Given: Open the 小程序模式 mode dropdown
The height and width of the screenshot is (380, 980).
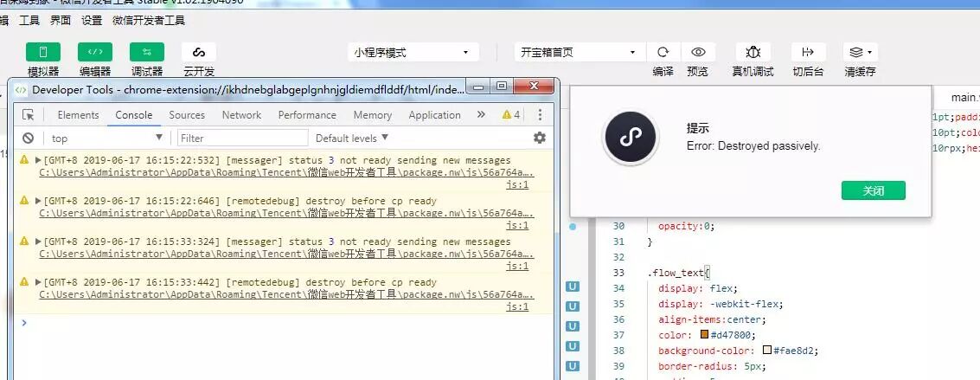Looking at the screenshot, I should tap(413, 53).
